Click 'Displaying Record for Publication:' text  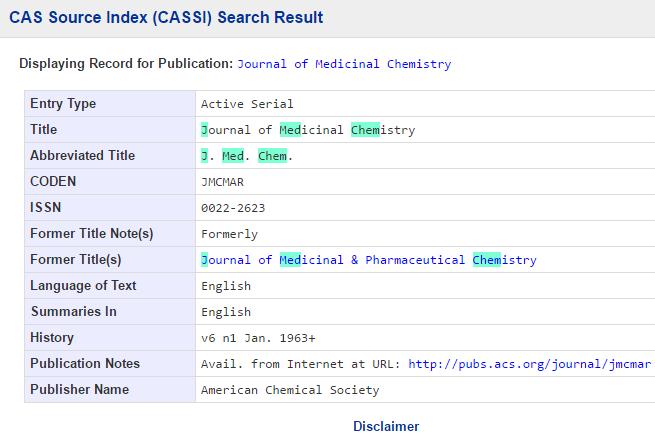[x=126, y=63]
